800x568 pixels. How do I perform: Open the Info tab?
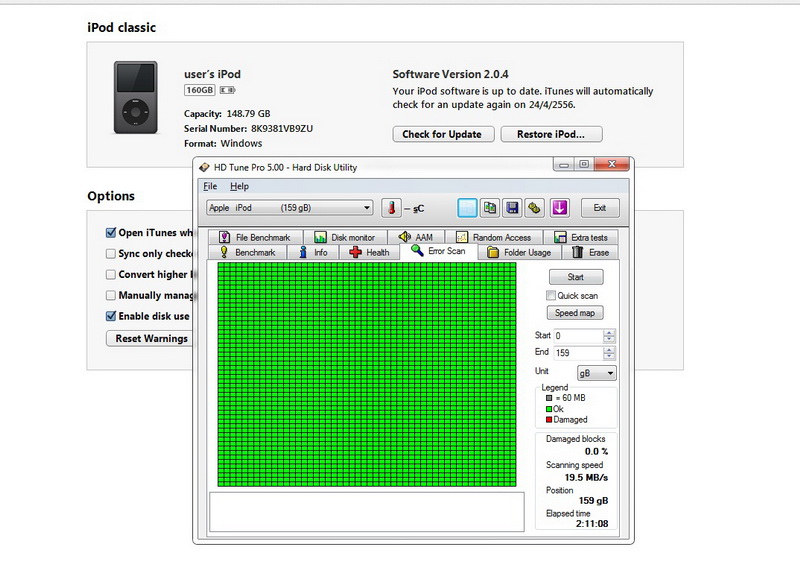(313, 252)
